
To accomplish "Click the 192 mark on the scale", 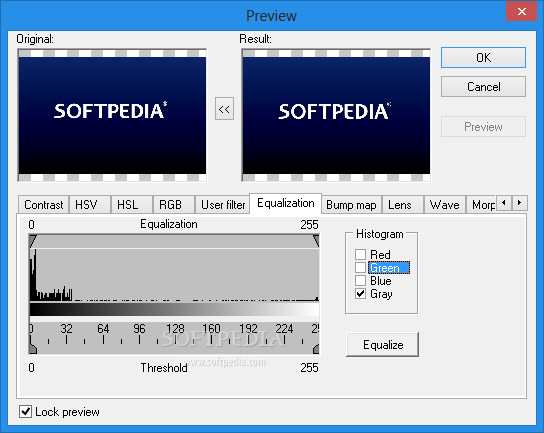I will (248, 329).
